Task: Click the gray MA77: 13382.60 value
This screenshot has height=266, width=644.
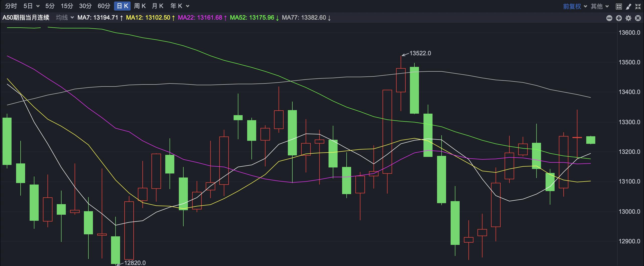Action: [307, 18]
